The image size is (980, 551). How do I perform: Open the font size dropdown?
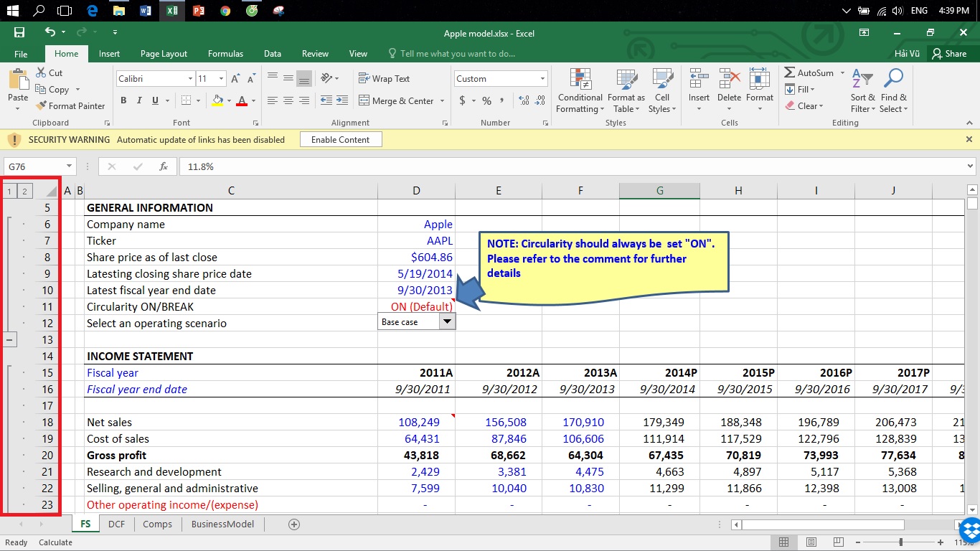222,79
